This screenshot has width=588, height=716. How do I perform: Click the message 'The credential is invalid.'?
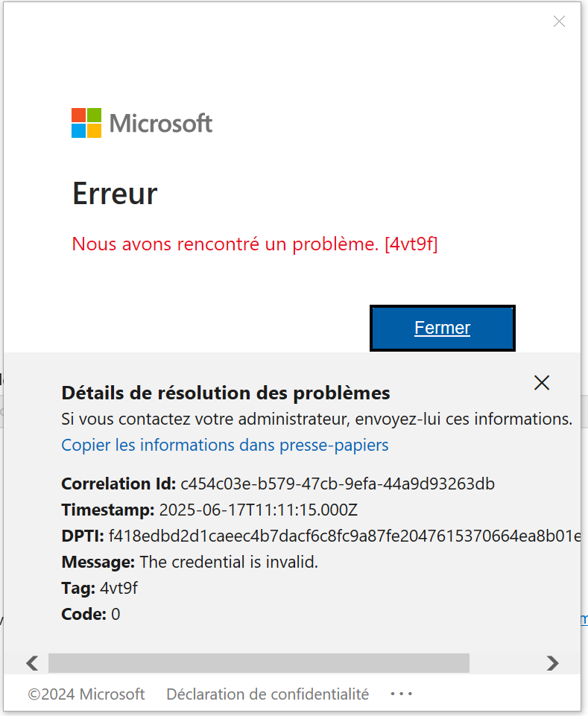(x=229, y=563)
